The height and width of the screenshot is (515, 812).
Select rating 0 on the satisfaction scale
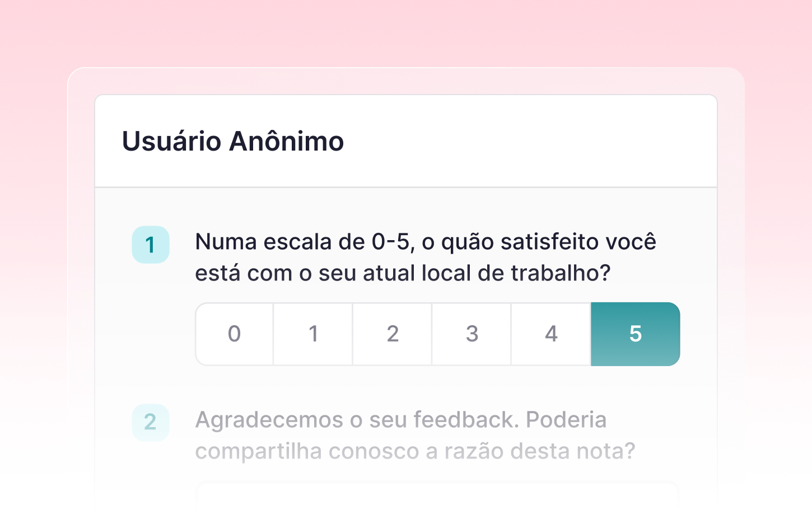tap(234, 334)
